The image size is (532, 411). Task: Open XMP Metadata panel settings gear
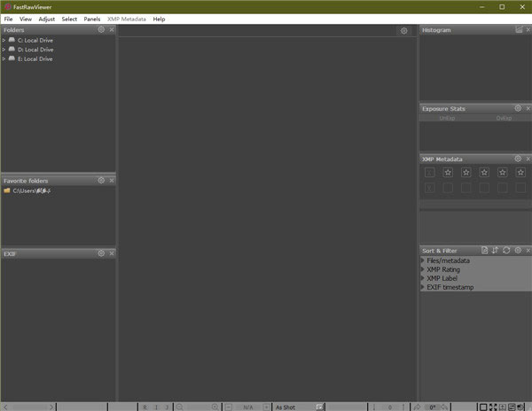coord(518,159)
